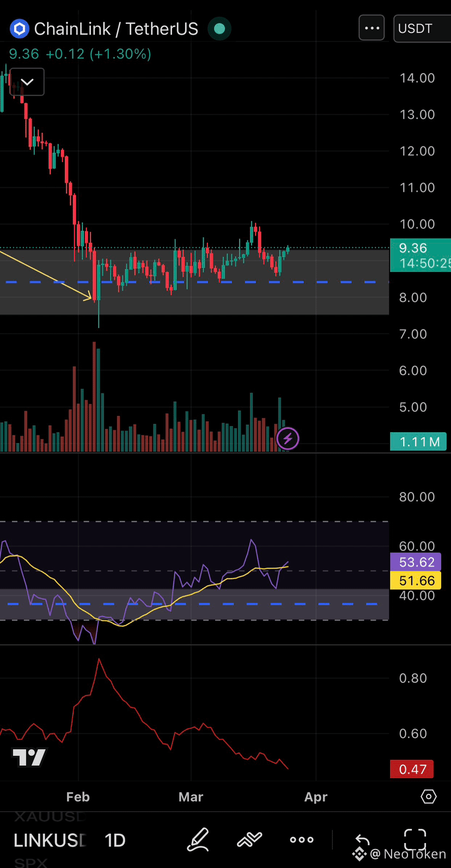Select the blue dashed line in RSI pane
451x868 pixels.
(x=194, y=604)
